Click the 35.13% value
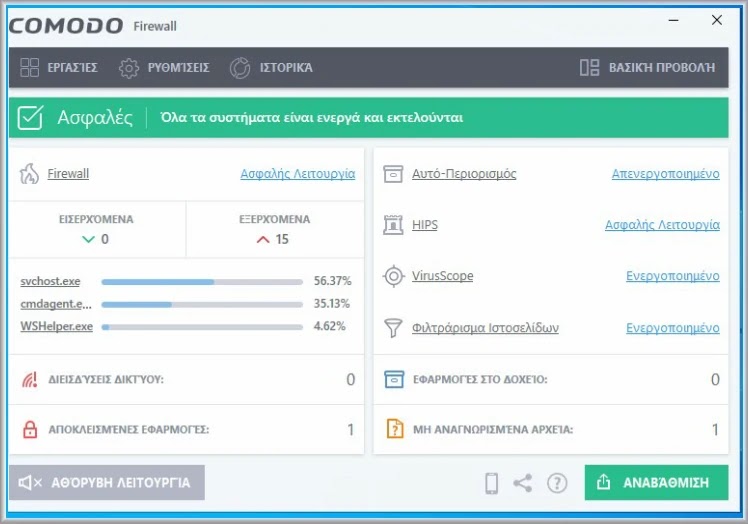 332,304
